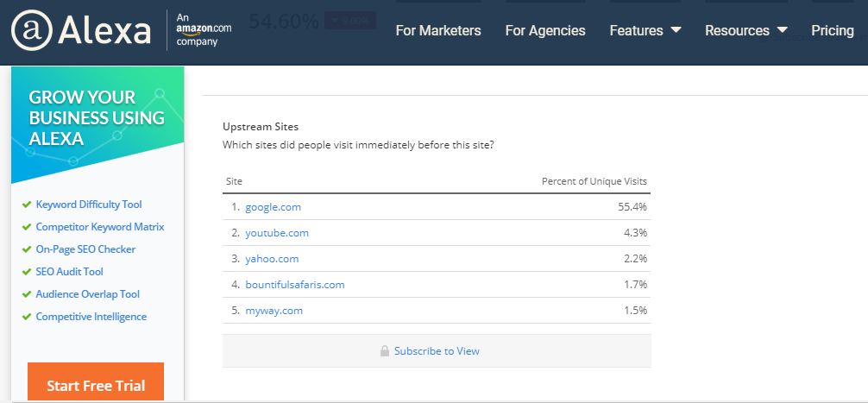Click the green checkmark beside Keyword Difficulty Tool
The height and width of the screenshot is (403, 868).
coord(27,205)
